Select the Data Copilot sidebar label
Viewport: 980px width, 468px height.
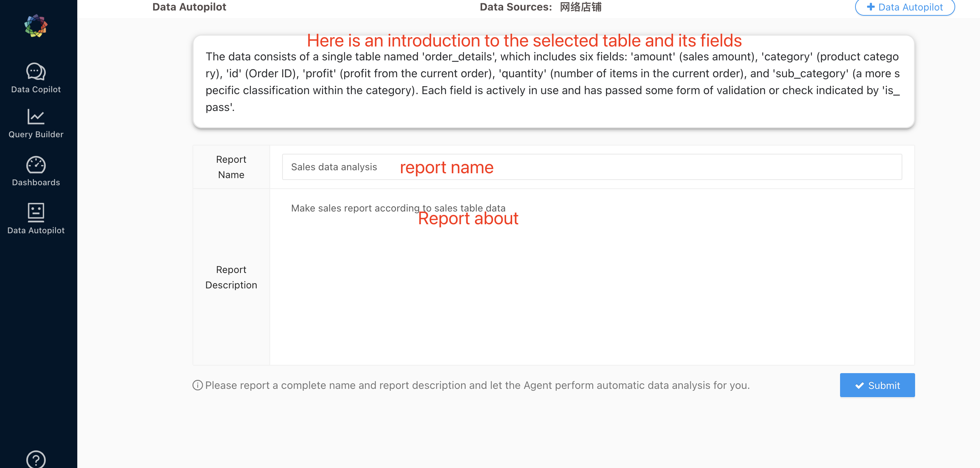pyautogui.click(x=36, y=89)
